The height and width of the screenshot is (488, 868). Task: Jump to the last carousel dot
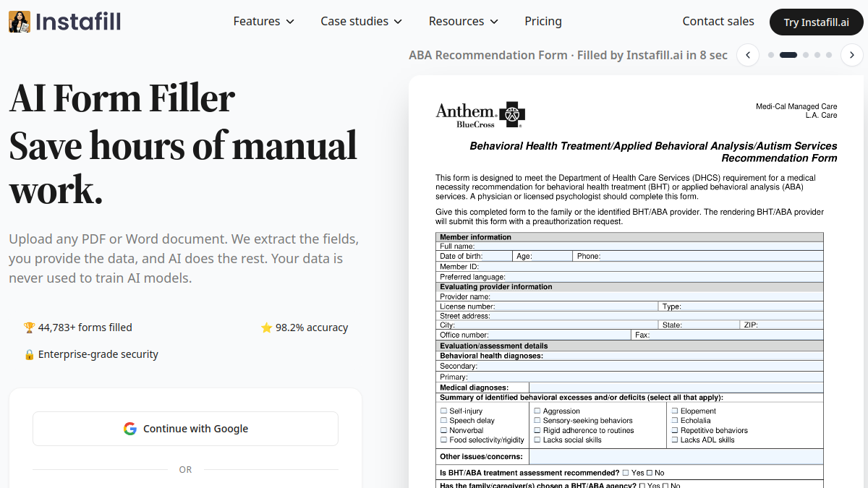829,55
